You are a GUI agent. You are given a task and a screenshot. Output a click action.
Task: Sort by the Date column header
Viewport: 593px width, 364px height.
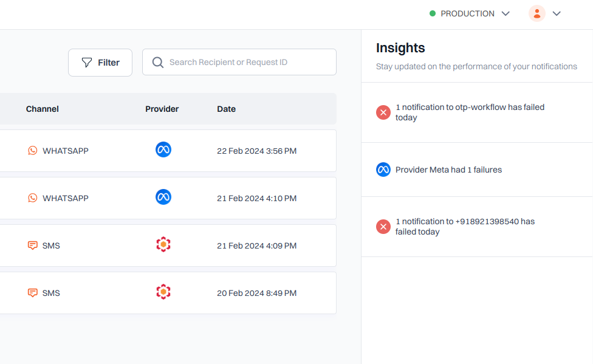(226, 109)
